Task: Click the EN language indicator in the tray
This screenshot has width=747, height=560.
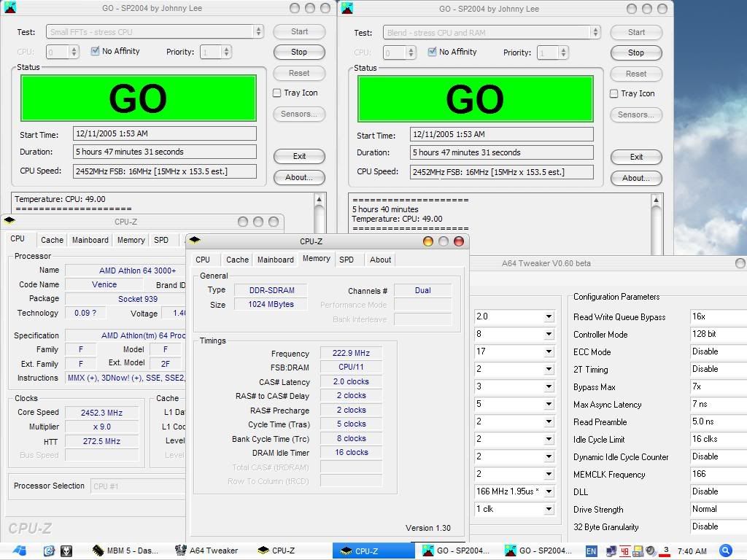Action: coord(591,551)
